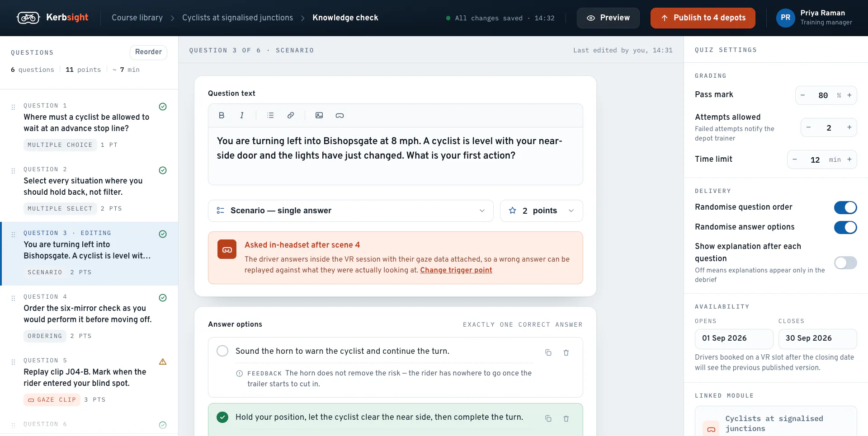Viewport: 868px width, 436px height.
Task: Click drag handle for Question 1
Action: click(x=13, y=107)
